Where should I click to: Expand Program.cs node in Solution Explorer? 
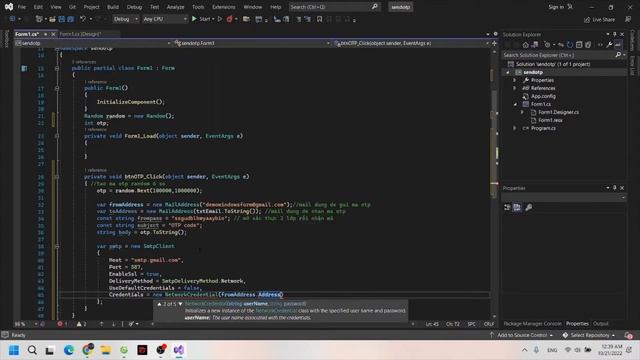515,128
